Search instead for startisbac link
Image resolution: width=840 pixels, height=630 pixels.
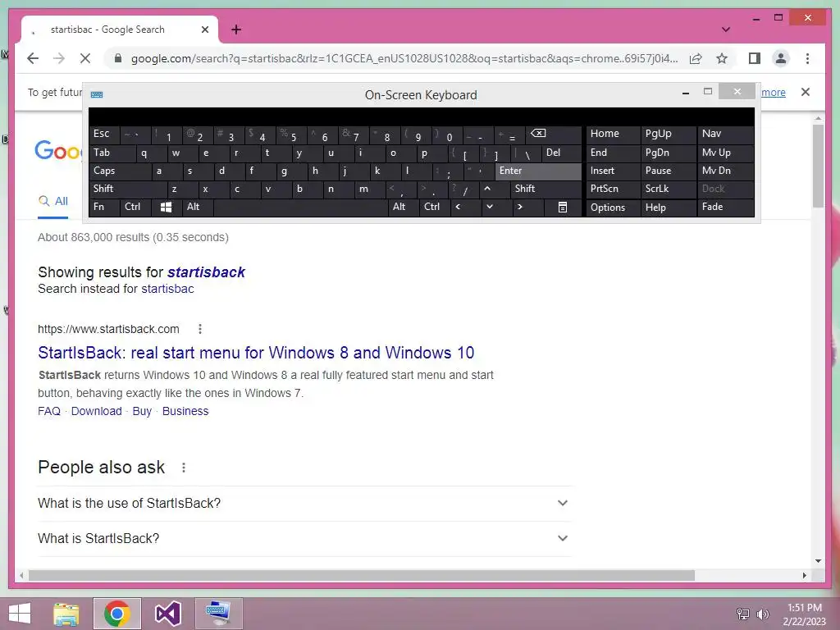(x=167, y=289)
